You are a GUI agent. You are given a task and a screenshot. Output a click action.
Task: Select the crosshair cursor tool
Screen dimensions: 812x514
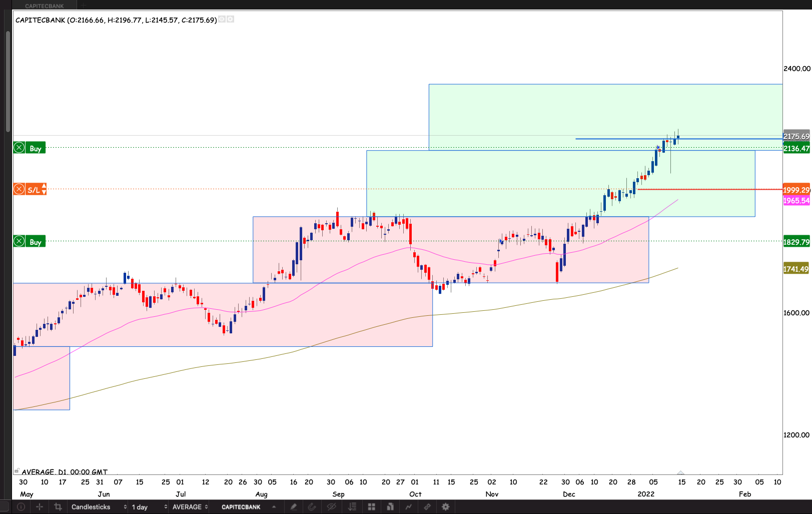point(40,507)
